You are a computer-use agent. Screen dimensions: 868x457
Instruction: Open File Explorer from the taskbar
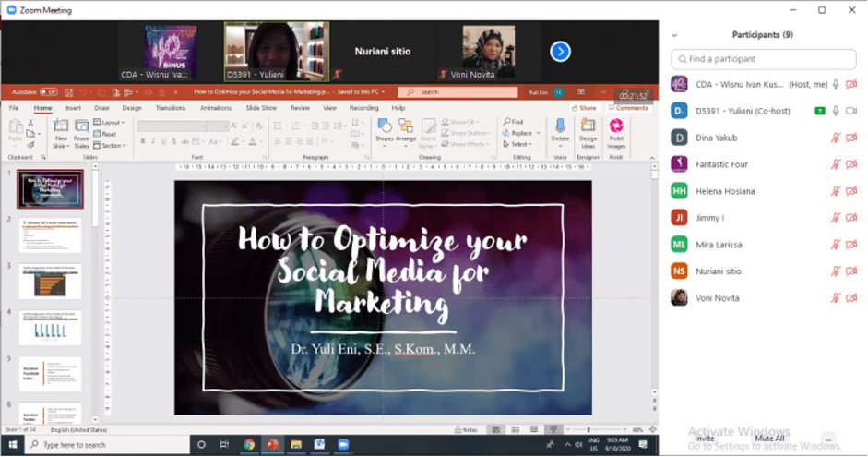(296, 445)
